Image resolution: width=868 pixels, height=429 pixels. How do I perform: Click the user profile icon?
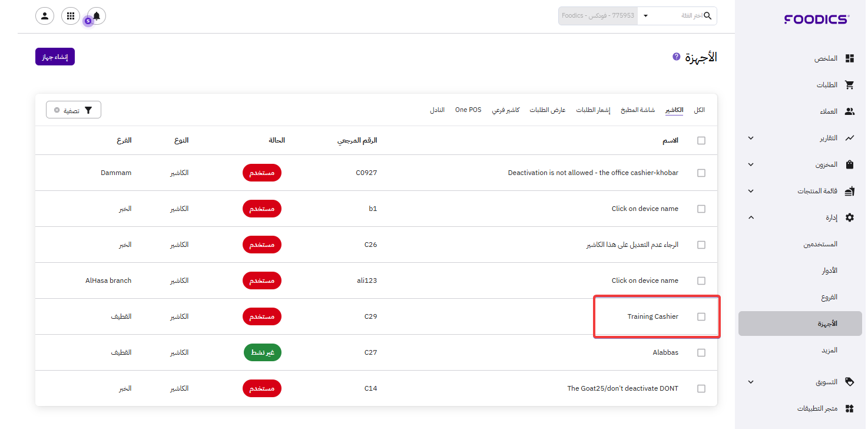45,16
